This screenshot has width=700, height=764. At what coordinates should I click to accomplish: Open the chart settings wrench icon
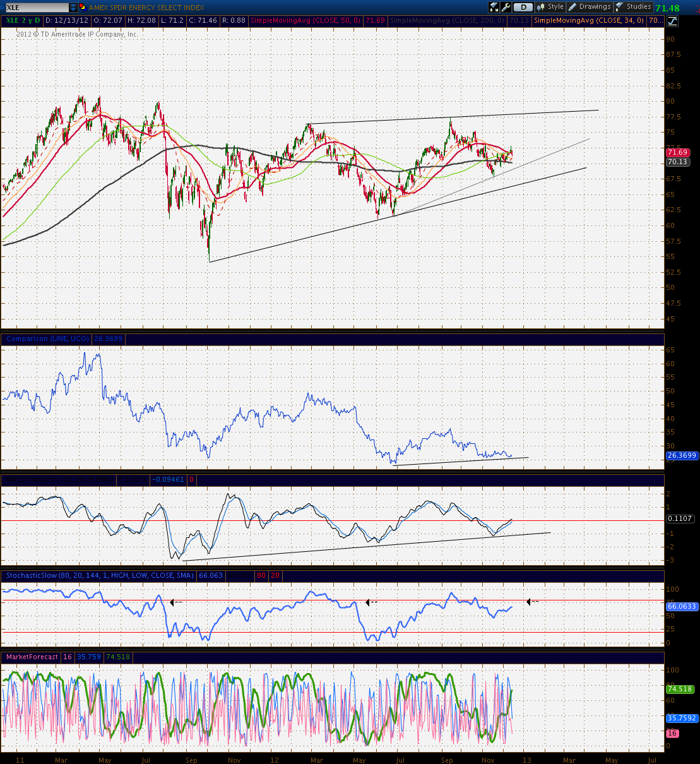coord(506,7)
